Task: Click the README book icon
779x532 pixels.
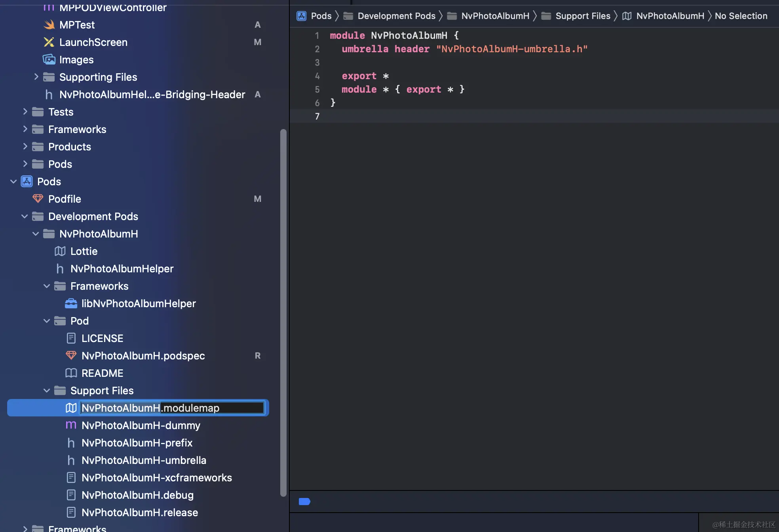Action: 71,373
